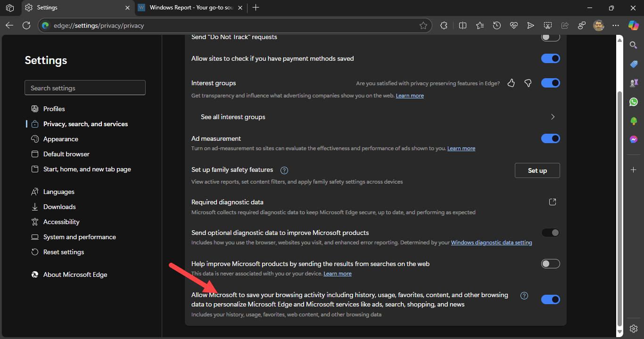Open Learn more link under Interest groups
644x339 pixels.
point(410,96)
